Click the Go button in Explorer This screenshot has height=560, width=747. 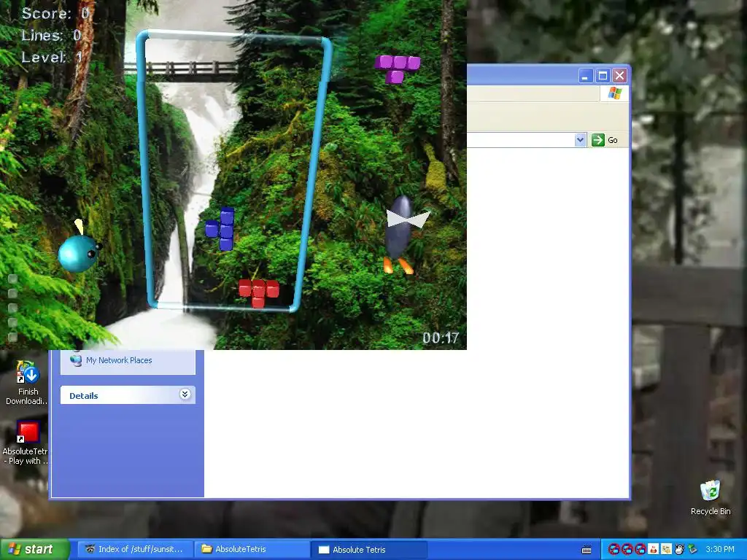[605, 140]
